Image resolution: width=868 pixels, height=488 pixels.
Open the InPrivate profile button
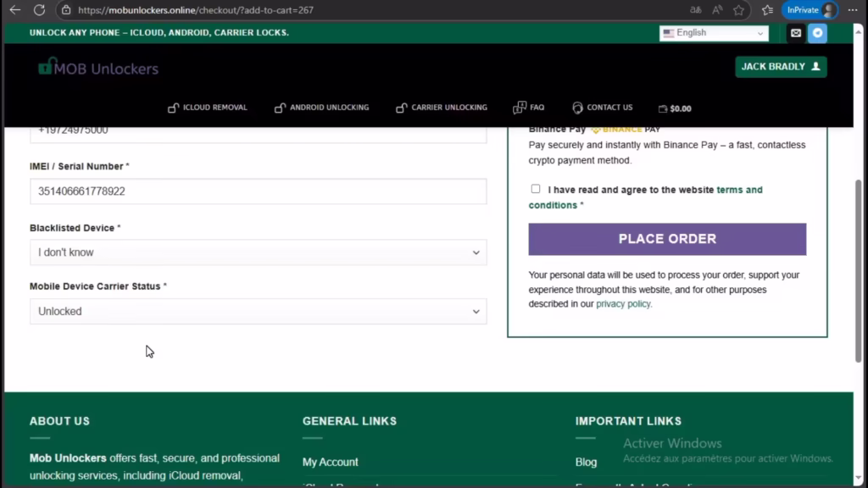pos(810,10)
